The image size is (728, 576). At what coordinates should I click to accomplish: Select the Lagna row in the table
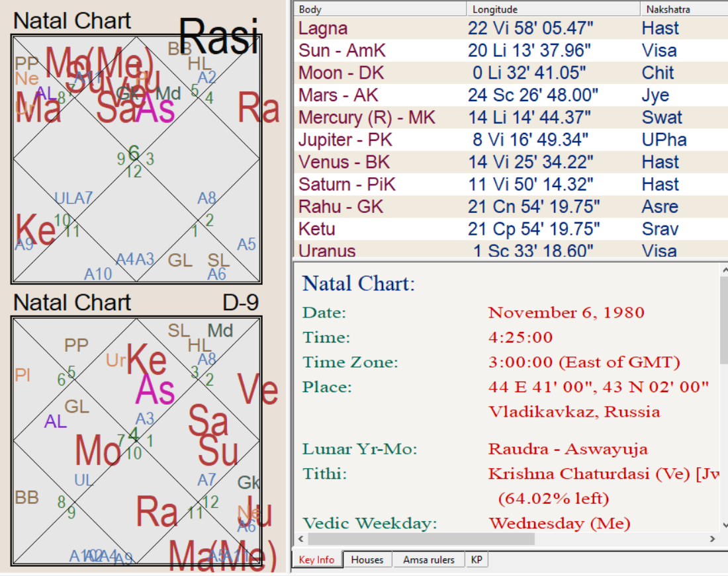point(511,28)
